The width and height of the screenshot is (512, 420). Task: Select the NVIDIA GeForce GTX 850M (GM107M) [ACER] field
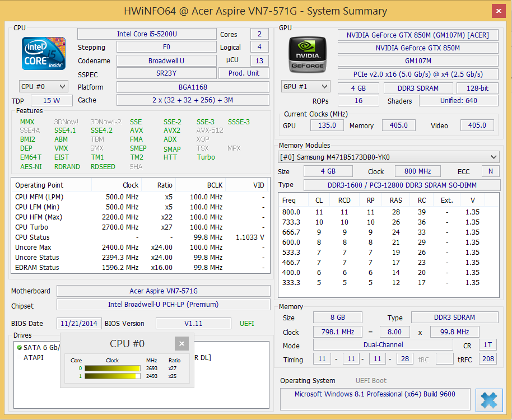[x=418, y=35]
